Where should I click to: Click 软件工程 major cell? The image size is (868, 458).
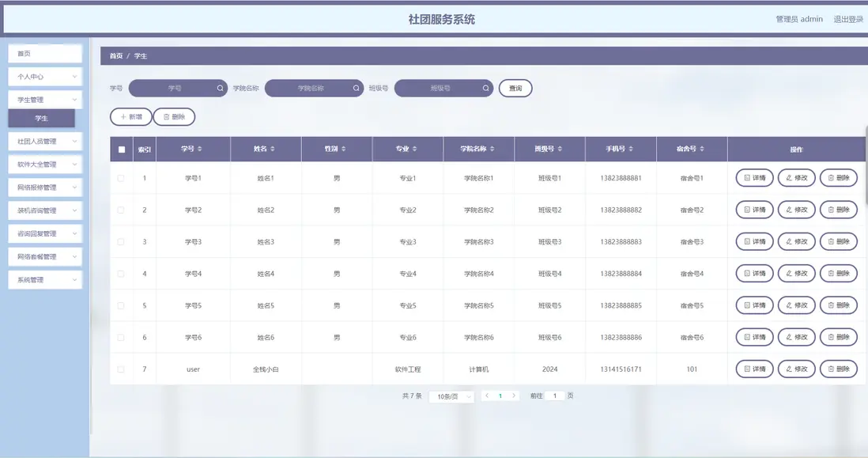(x=408, y=369)
